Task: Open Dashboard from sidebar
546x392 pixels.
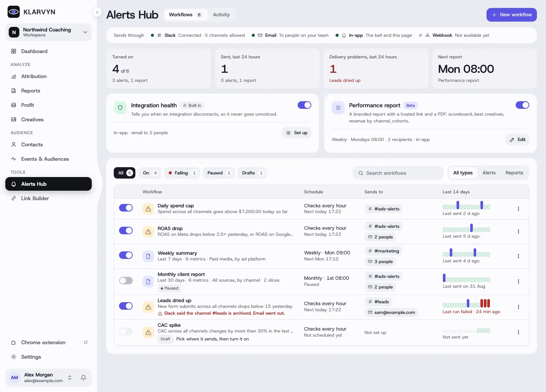Action: click(x=49, y=51)
